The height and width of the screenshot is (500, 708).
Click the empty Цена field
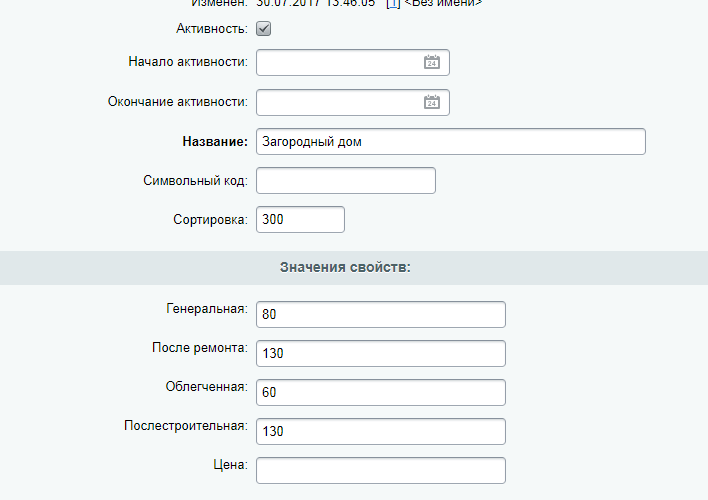pos(380,470)
